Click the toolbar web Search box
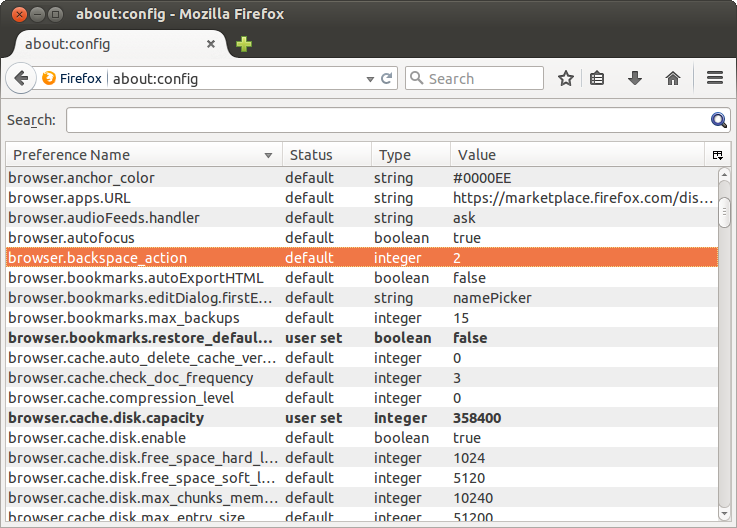Screen dimensions: 737x528 point(474,78)
